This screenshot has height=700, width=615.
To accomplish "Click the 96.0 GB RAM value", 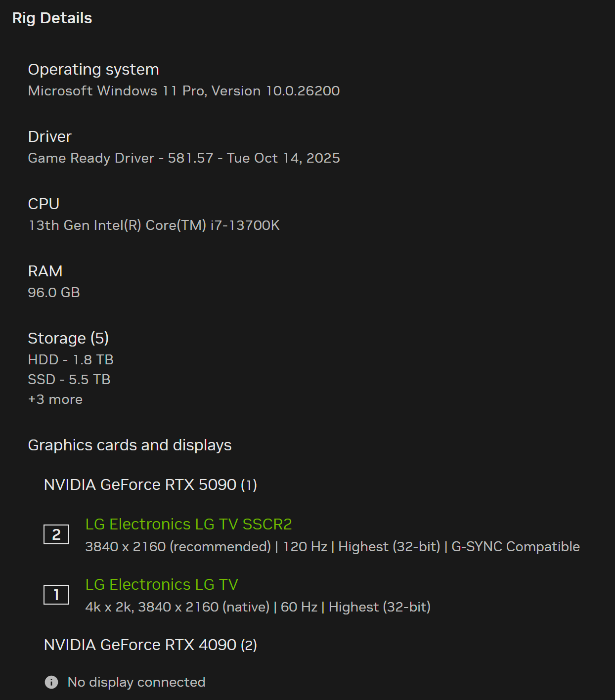I will 54,293.
